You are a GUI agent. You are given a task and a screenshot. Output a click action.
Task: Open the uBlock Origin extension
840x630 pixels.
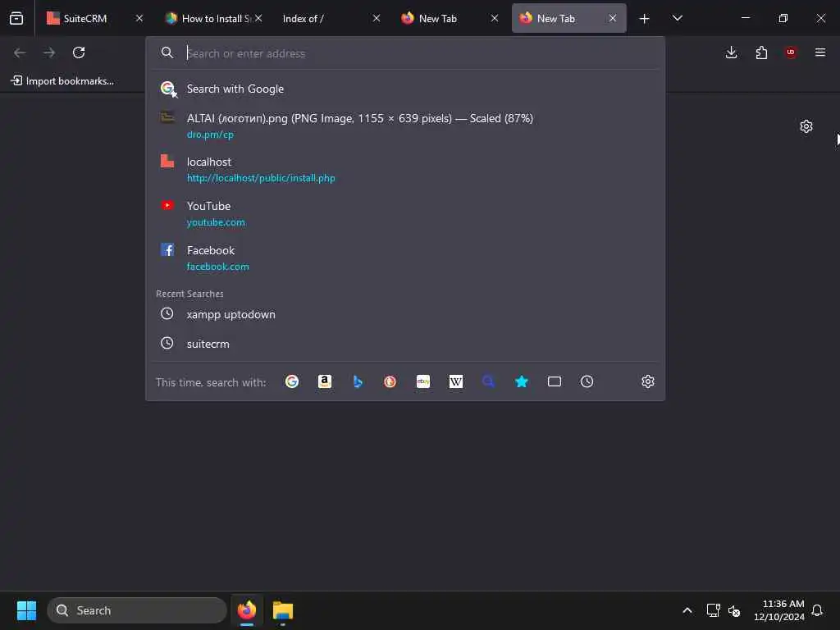tap(791, 52)
